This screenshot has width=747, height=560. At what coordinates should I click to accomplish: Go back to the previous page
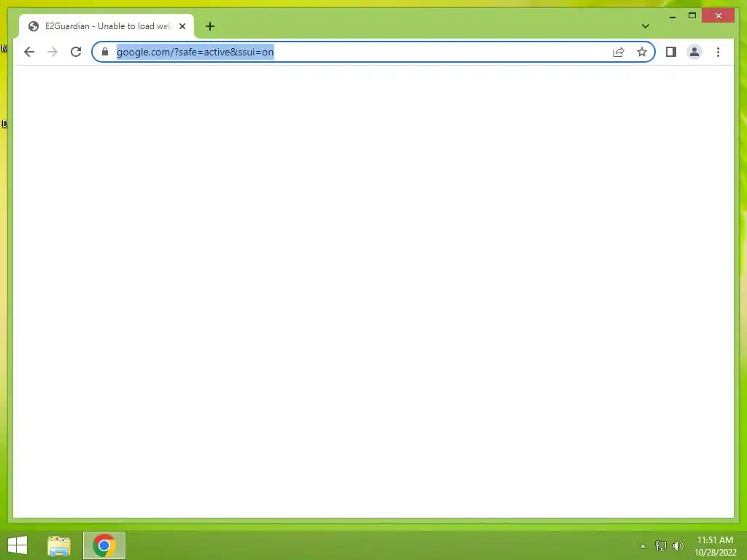(x=29, y=52)
